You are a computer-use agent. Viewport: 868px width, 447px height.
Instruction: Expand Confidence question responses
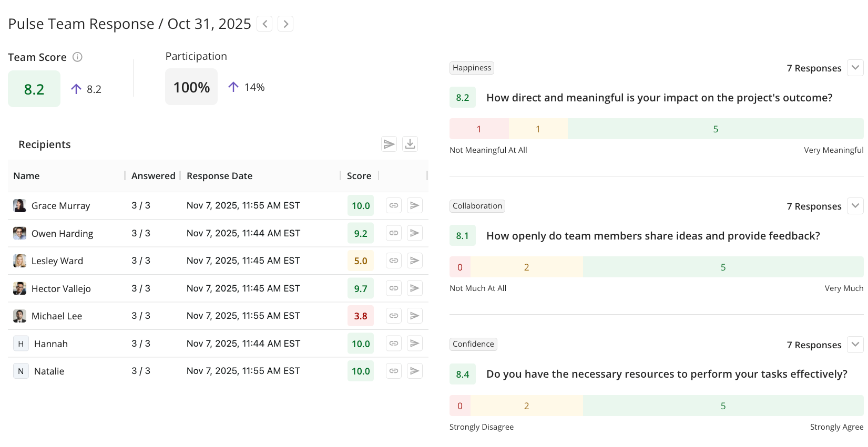[x=855, y=345]
